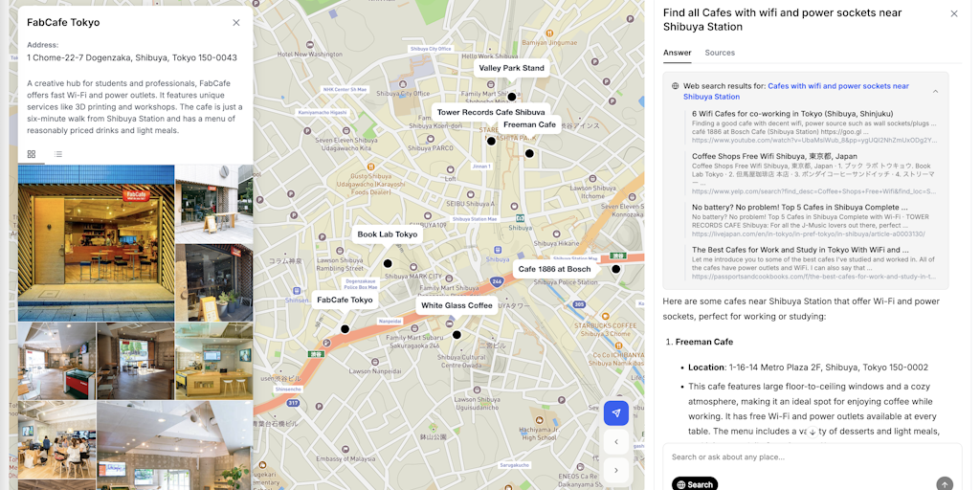Viewport: 980px width, 490px height.
Task: Open the web search query link
Action: click(796, 91)
